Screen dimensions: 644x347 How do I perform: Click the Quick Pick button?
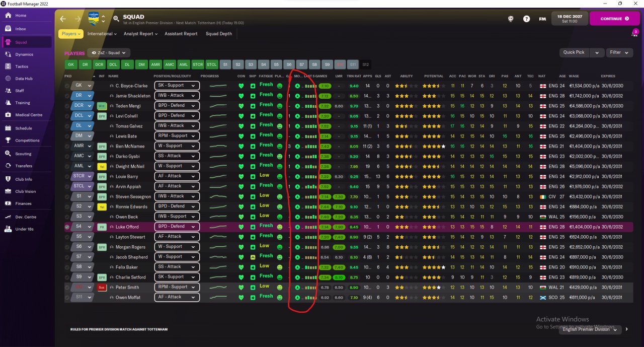[574, 52]
